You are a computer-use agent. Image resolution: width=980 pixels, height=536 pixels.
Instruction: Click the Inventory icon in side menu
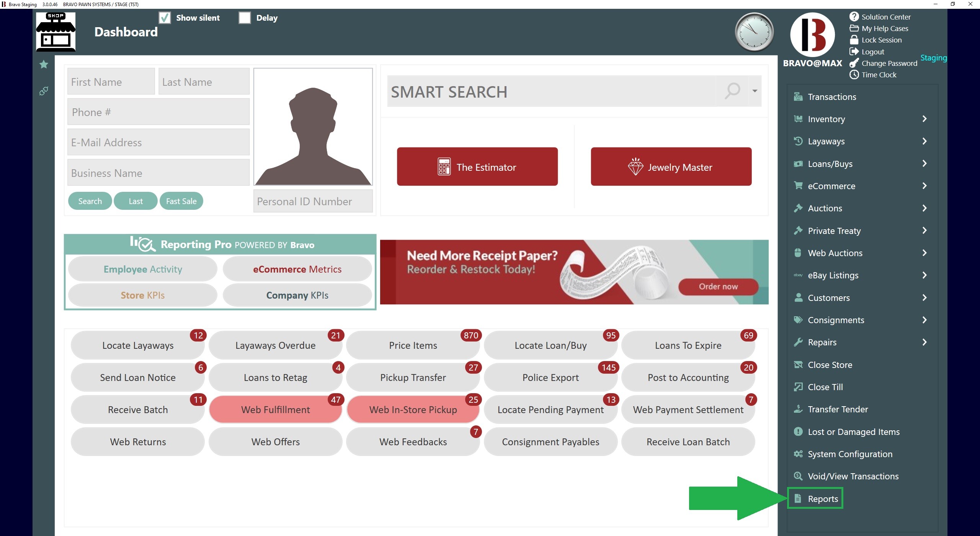pyautogui.click(x=798, y=119)
